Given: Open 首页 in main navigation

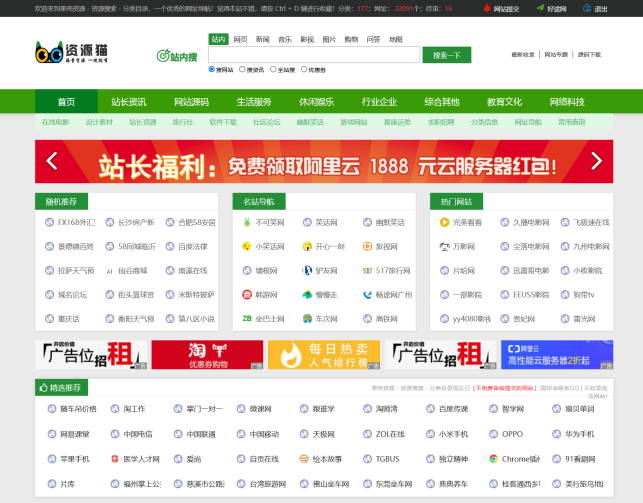Looking at the screenshot, I should pyautogui.click(x=66, y=102).
